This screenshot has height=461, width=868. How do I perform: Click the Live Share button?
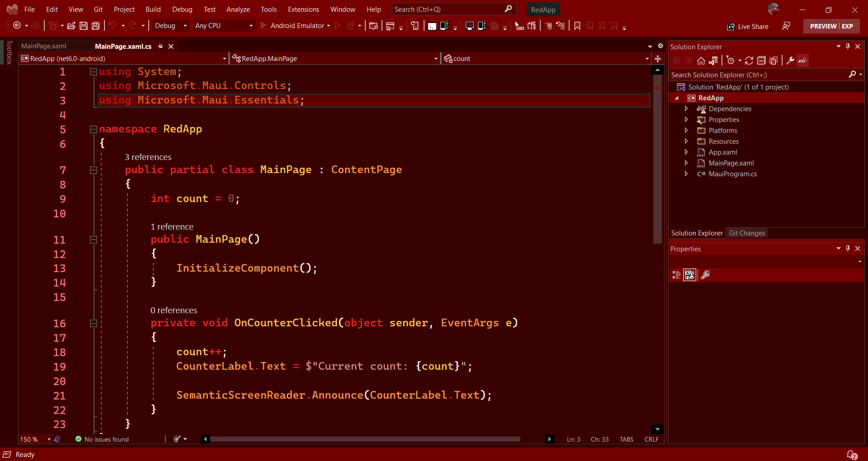coord(748,27)
